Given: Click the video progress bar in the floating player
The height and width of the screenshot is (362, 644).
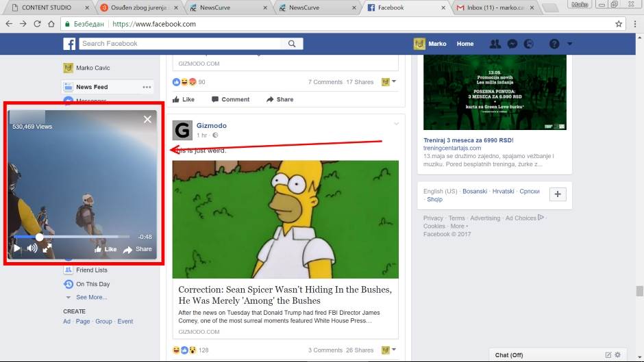Looking at the screenshot, I should (x=82, y=237).
